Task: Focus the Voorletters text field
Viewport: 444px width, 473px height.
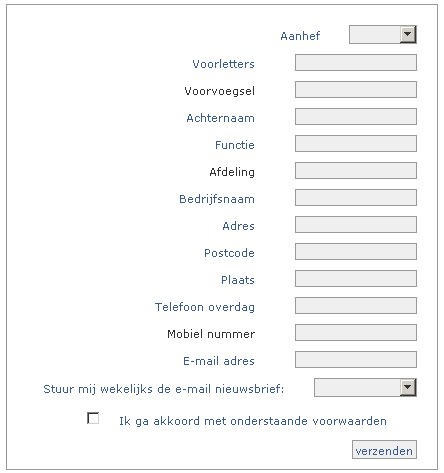Action: click(356, 63)
